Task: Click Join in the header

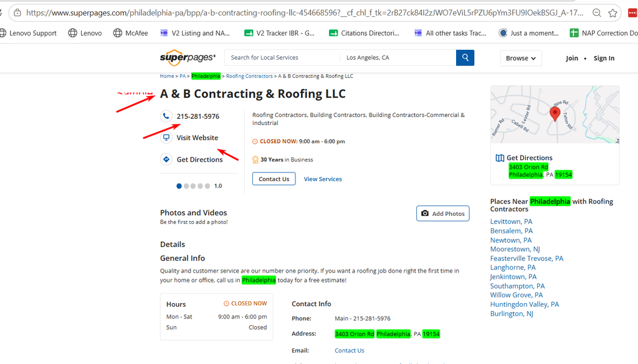Action: click(572, 58)
